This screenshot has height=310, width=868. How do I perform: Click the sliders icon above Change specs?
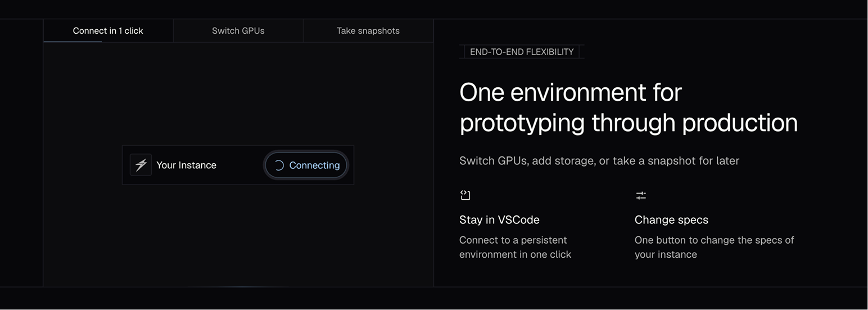[x=641, y=195]
